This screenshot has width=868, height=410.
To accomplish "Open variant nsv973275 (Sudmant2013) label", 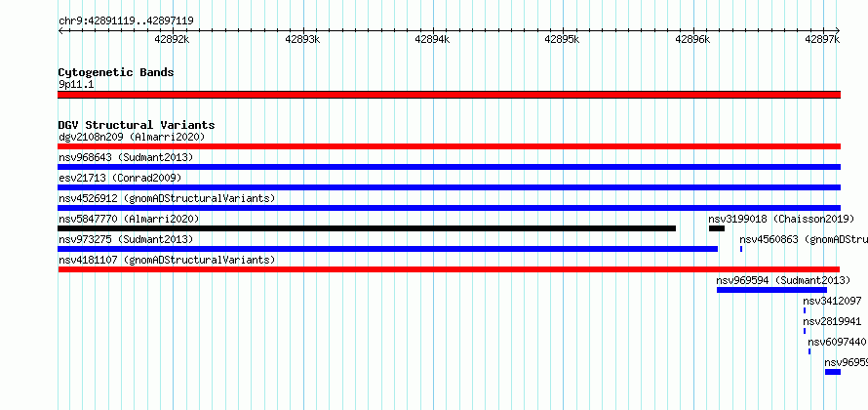I will 126,239.
